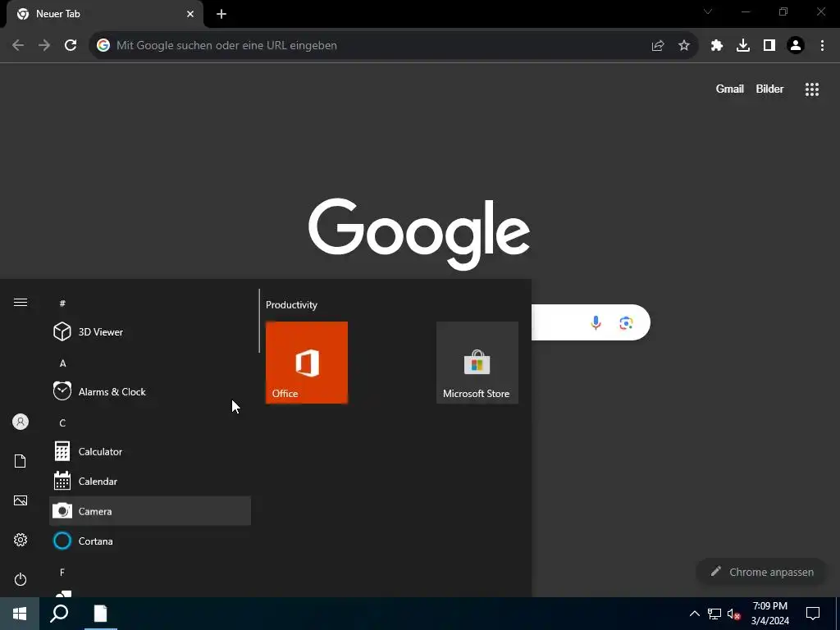The height and width of the screenshot is (630, 840).
Task: Jump via the # header
Action: tap(62, 304)
